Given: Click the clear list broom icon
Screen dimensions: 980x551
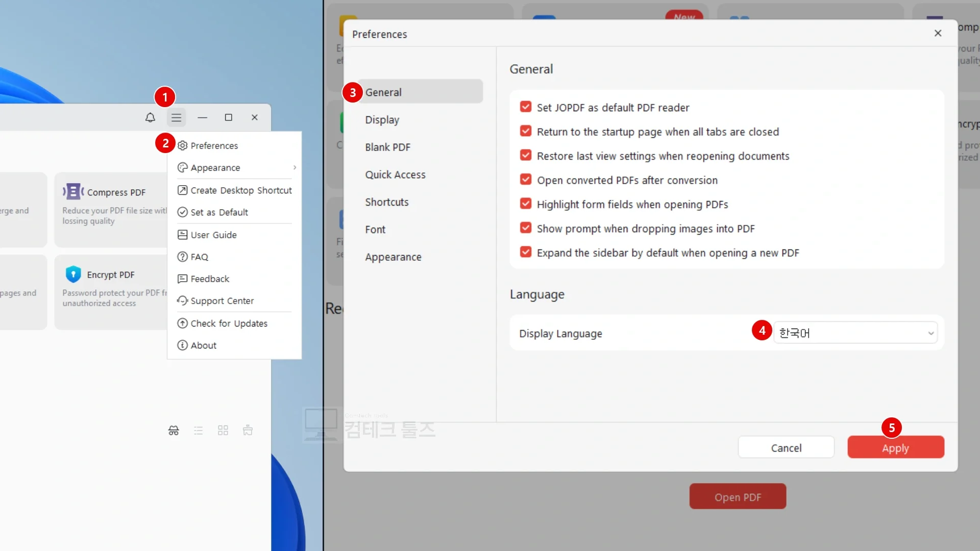Looking at the screenshot, I should click(x=248, y=430).
